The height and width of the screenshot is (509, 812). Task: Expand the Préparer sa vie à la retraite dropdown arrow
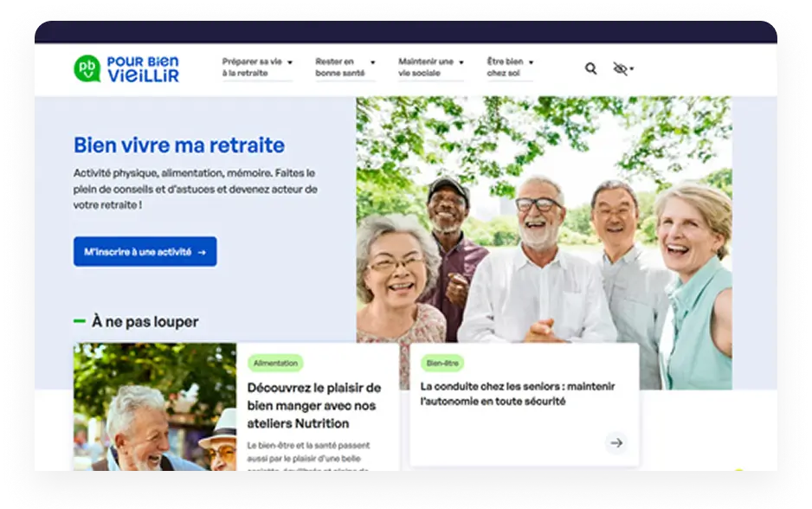pyautogui.click(x=290, y=62)
